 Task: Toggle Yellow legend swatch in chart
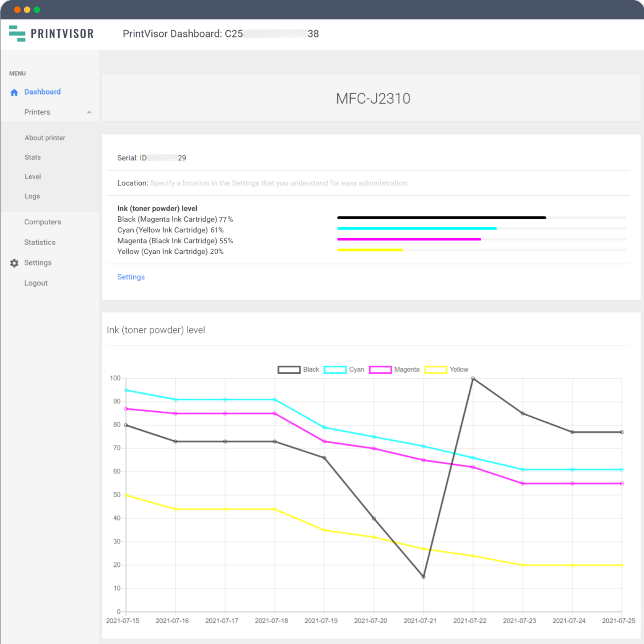click(x=436, y=370)
